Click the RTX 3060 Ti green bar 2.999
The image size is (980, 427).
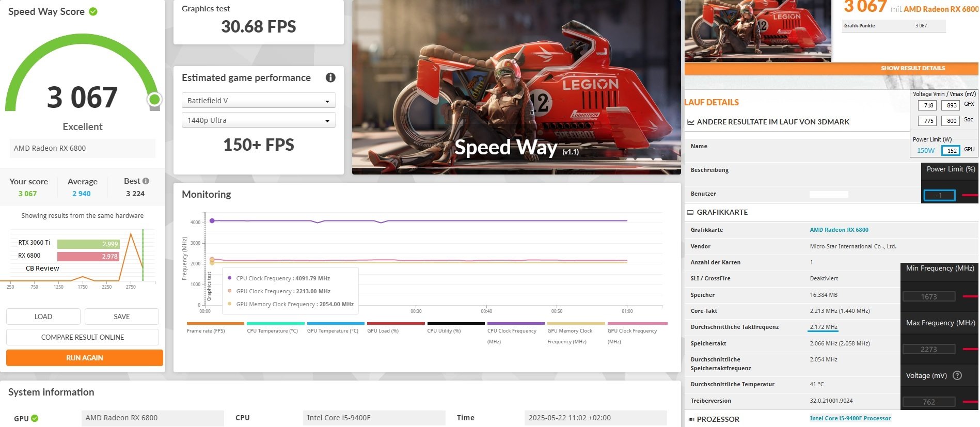88,244
